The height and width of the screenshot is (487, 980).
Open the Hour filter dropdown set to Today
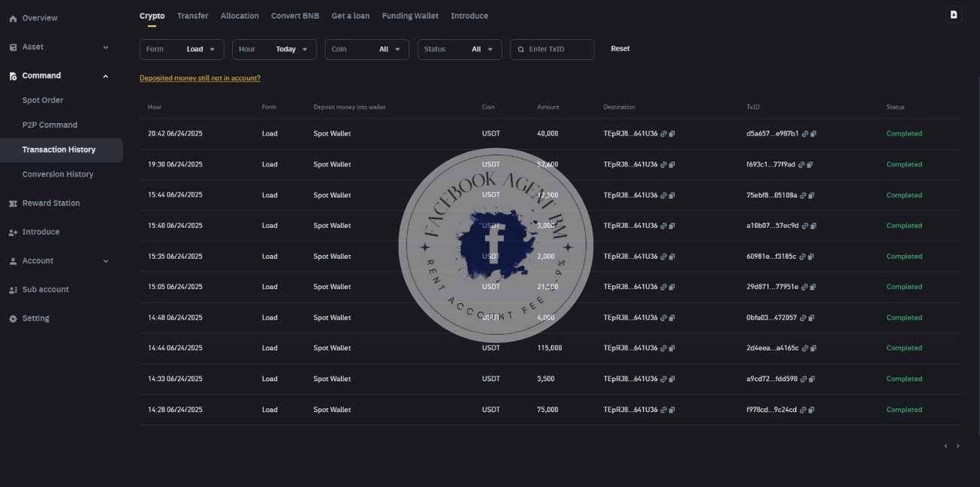pos(274,50)
